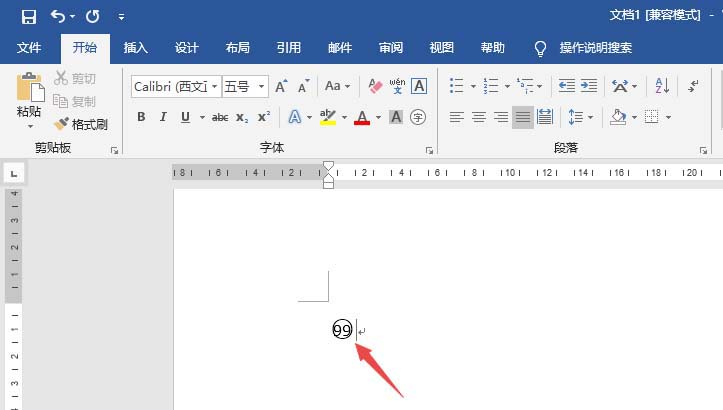Switch to the 审阅 (Review) tab
This screenshot has width=723, height=410.
(x=391, y=48)
